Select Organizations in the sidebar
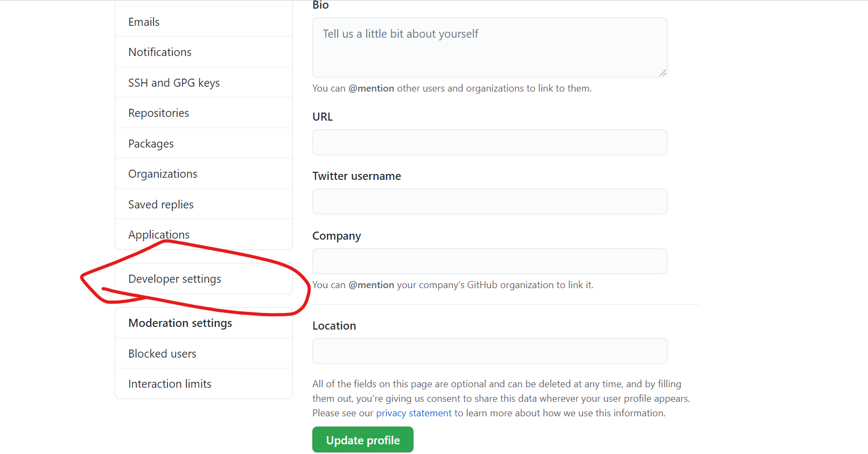This screenshot has width=868, height=454. 204,173
